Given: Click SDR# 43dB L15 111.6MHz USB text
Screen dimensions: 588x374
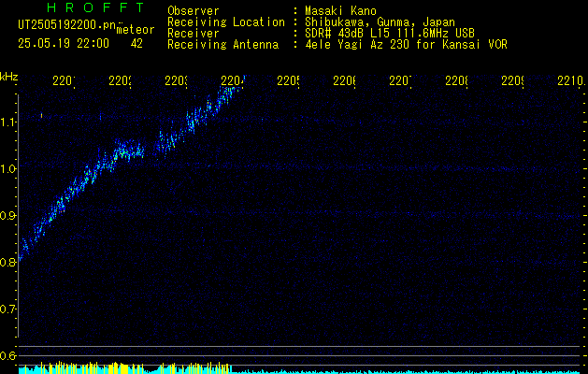Looking at the screenshot, I should coord(390,34).
